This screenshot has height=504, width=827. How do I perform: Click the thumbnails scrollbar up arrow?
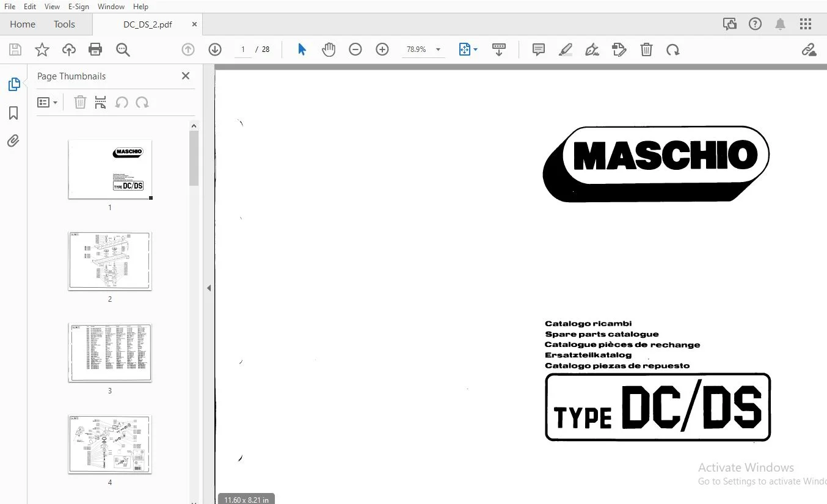pyautogui.click(x=194, y=126)
